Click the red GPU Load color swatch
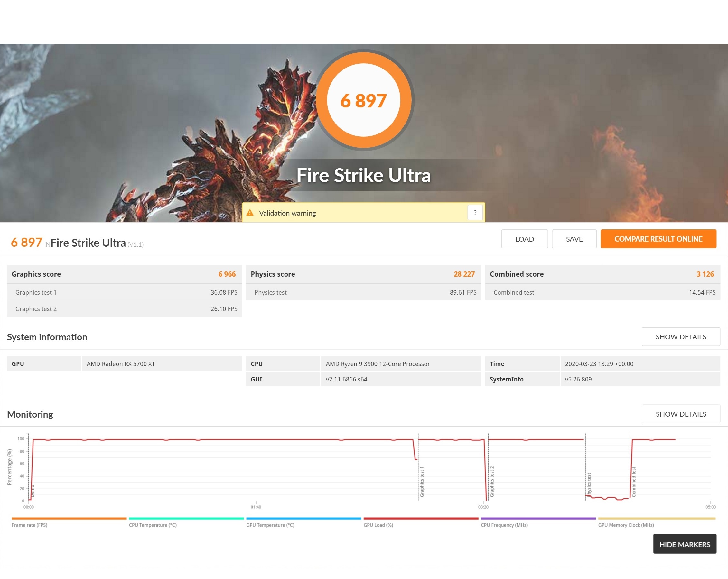This screenshot has width=728, height=579. 420,519
